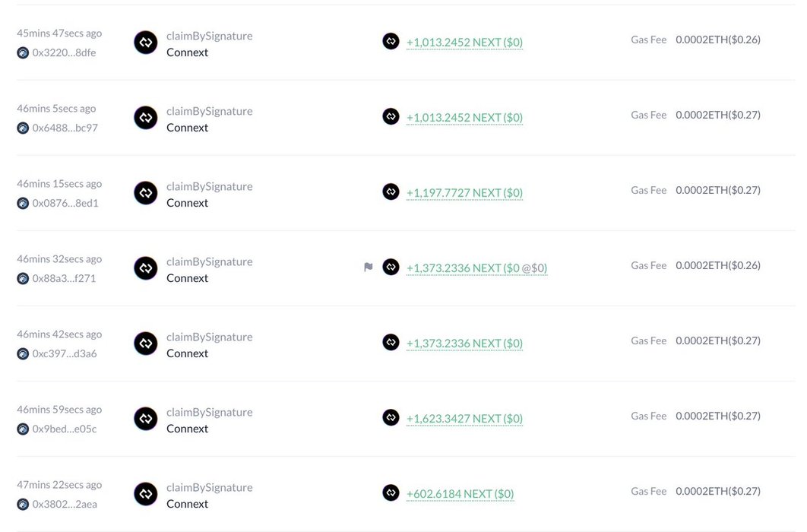Viewport: 807px width, 532px height.
Task: Click the Connext logo beside the 0x3220...8dfe transaction
Action: tap(146, 43)
